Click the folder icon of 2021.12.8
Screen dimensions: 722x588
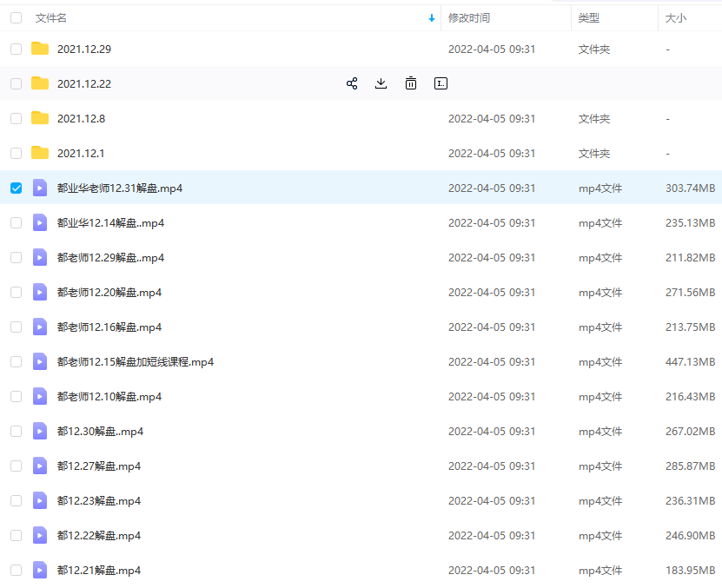(39, 118)
